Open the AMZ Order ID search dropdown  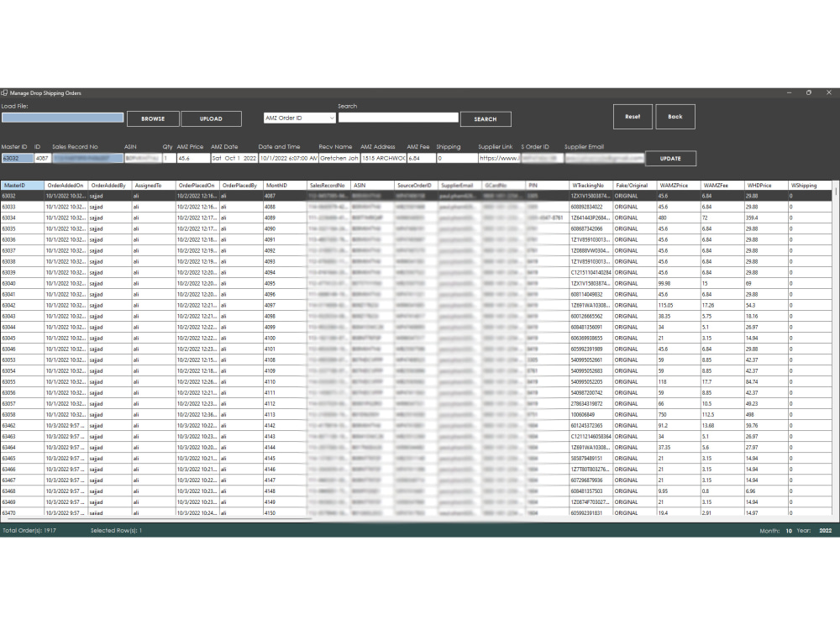pos(300,118)
